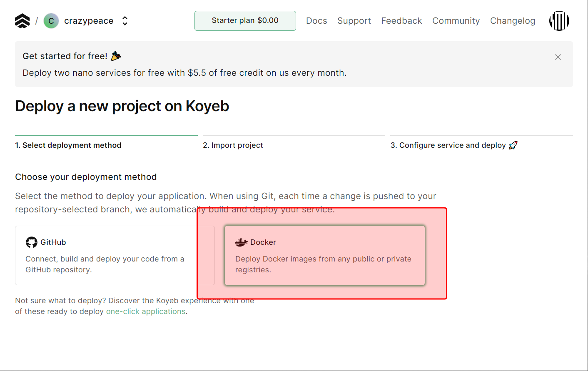The height and width of the screenshot is (371, 588).
Task: View the Changelog
Action: point(513,21)
